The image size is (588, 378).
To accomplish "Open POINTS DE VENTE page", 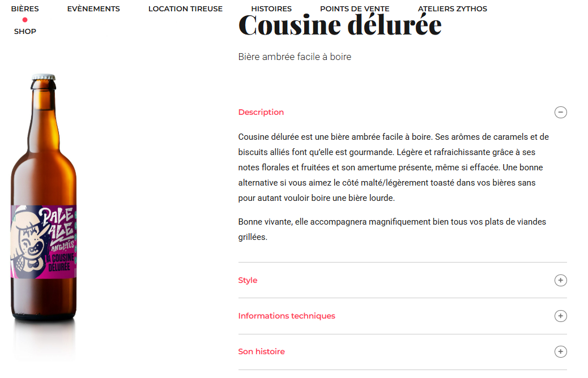I will tap(355, 8).
